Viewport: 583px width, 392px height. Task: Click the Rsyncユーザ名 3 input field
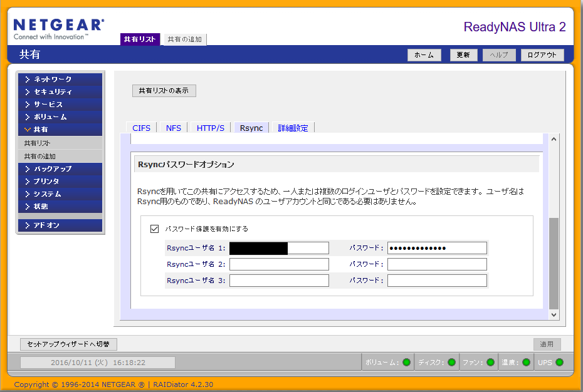(279, 281)
